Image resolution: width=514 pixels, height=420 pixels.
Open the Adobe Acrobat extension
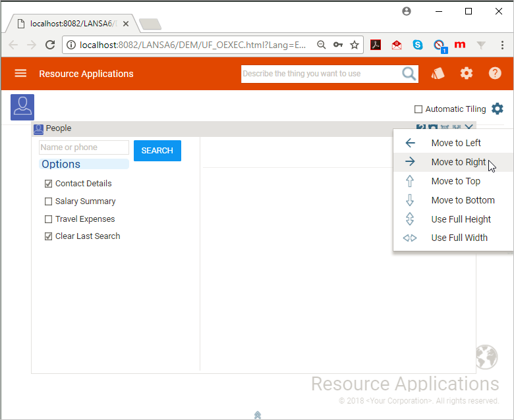point(376,45)
